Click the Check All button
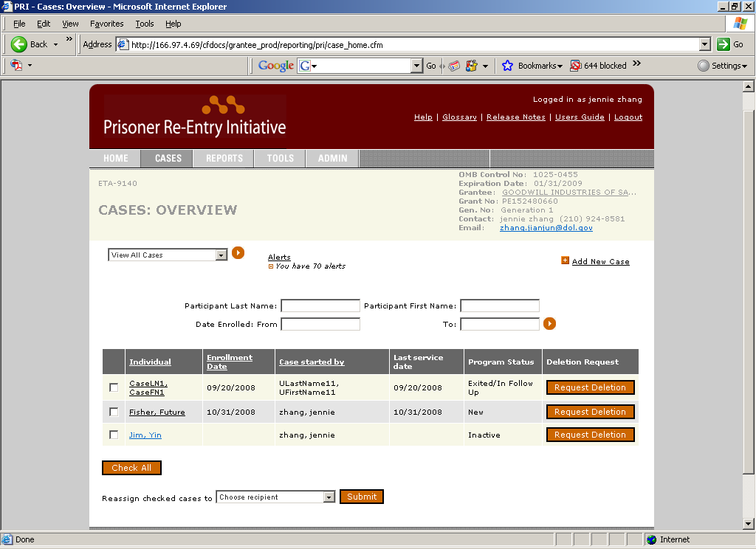Viewport: 756px width, 549px height. 131,468
